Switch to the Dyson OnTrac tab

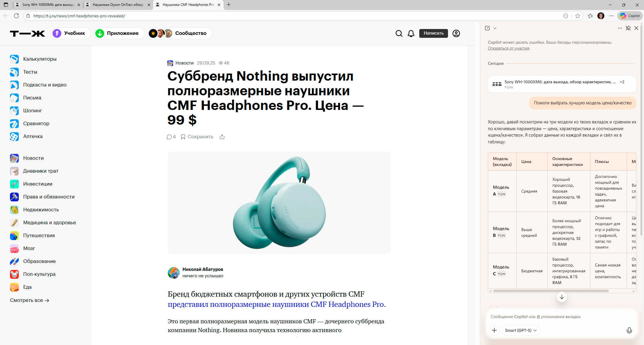pyautogui.click(x=117, y=5)
